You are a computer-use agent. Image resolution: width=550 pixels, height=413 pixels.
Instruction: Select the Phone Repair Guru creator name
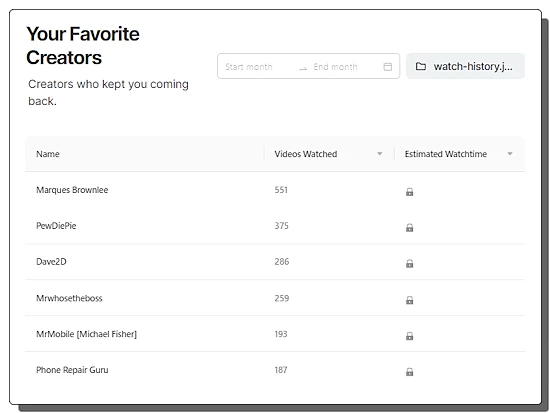click(x=72, y=370)
